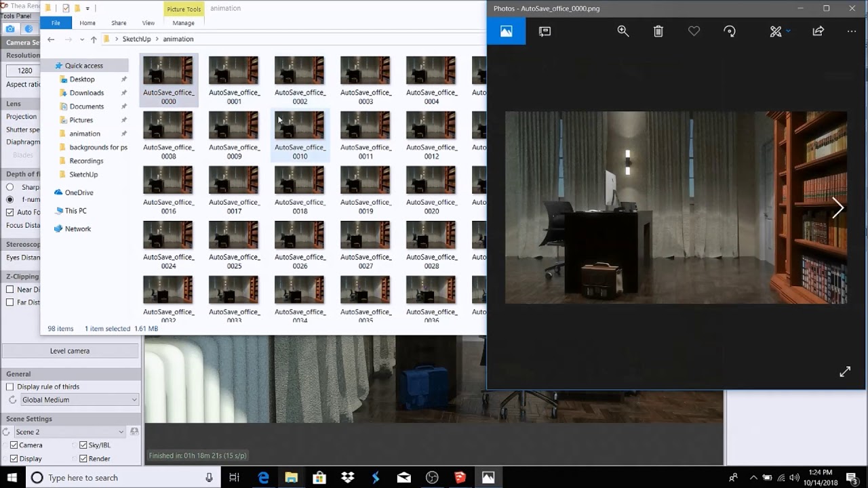Open the Manage Picture Tools tab
This screenshot has width=868, height=488.
point(183,23)
